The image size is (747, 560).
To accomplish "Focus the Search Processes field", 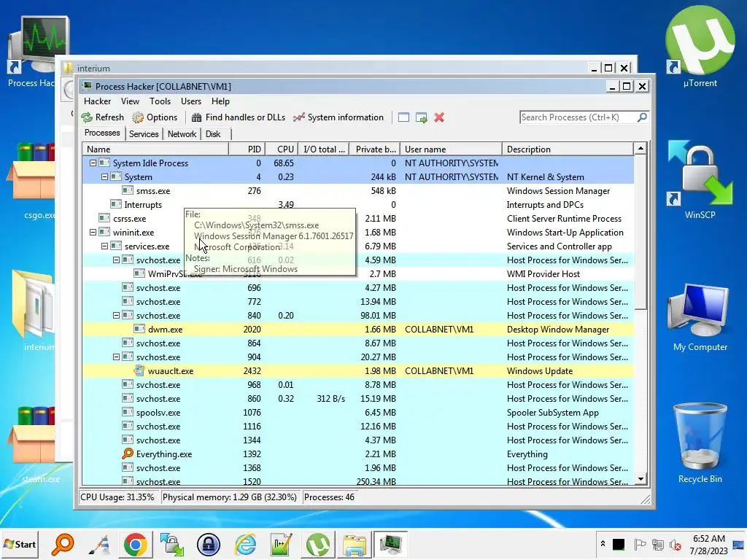I will pos(578,117).
